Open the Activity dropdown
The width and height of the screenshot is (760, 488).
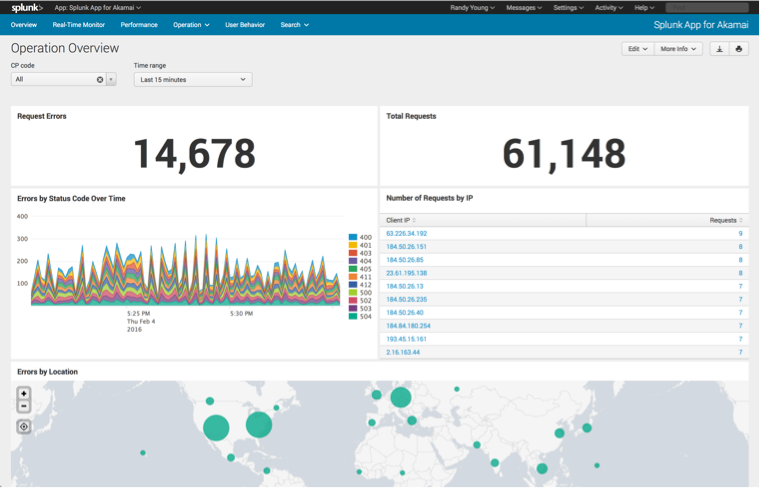(609, 8)
